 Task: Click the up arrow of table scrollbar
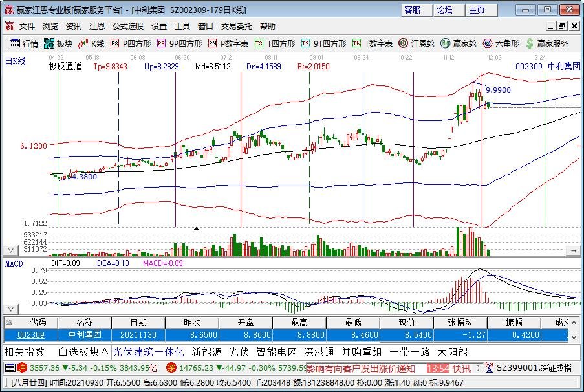click(x=574, y=322)
